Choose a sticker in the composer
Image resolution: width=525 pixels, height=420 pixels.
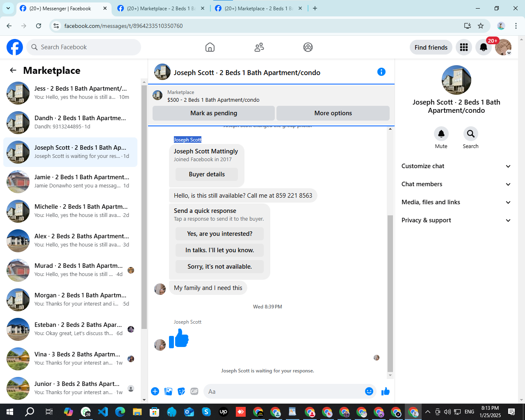pos(181,391)
